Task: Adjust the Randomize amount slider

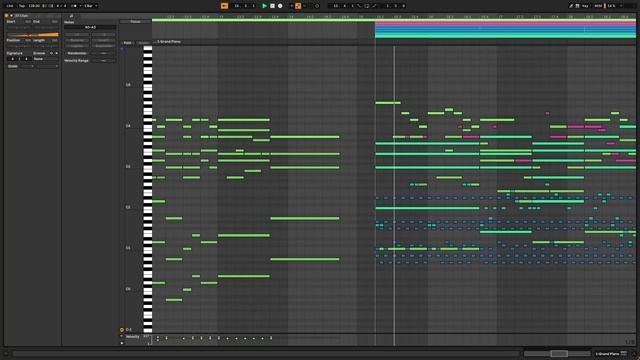Action: click(104, 53)
